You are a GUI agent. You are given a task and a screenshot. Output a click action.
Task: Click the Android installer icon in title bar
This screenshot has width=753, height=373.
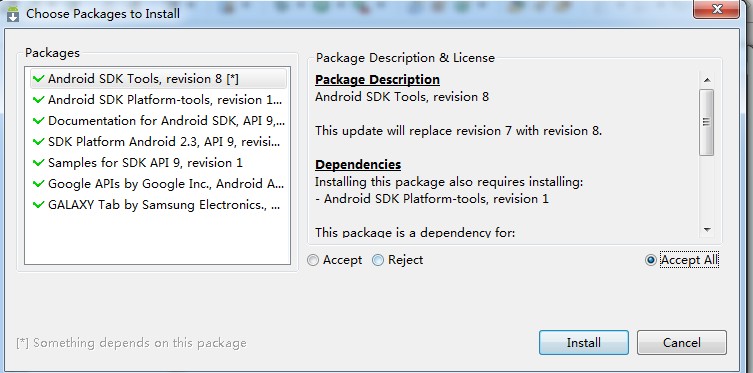pos(13,14)
